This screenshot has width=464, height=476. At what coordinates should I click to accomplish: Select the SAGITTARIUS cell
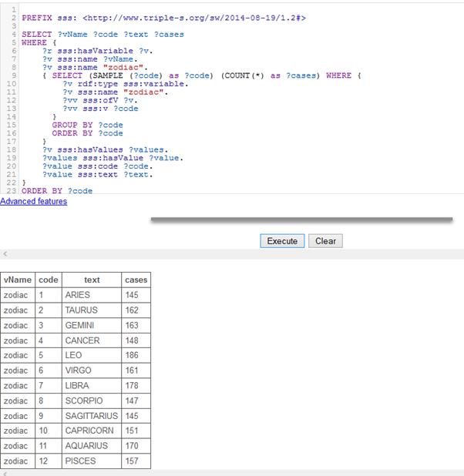click(92, 416)
